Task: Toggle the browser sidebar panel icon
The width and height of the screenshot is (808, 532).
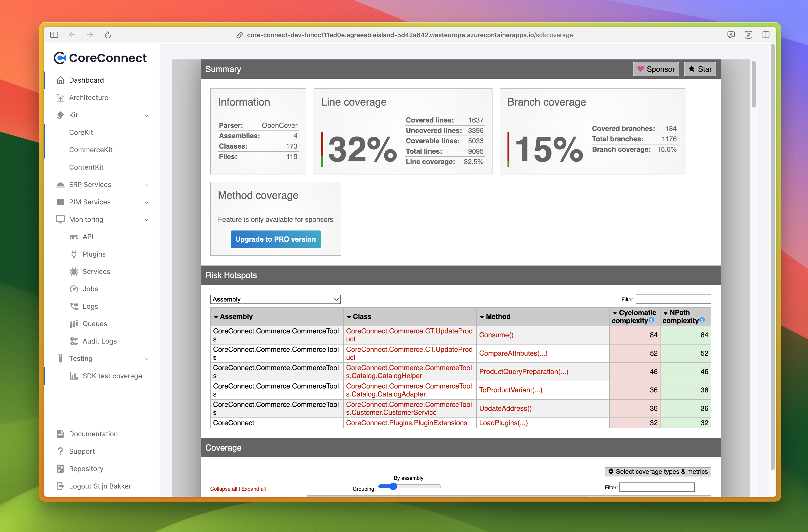Action: click(x=54, y=35)
